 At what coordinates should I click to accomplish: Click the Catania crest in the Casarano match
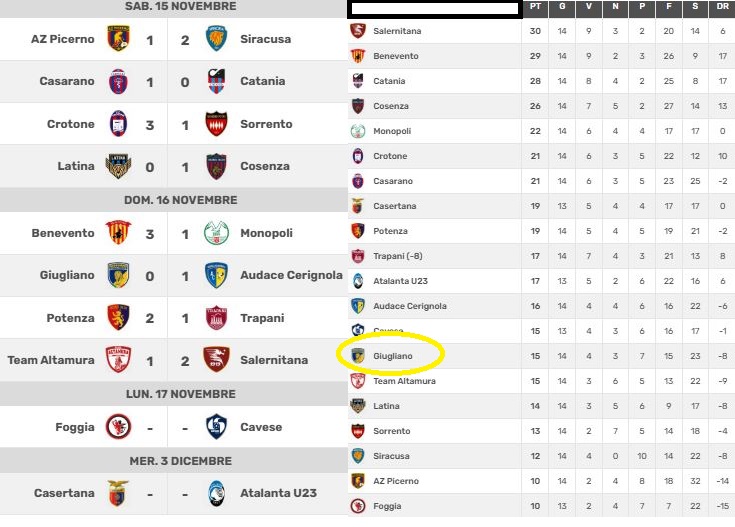(217, 81)
